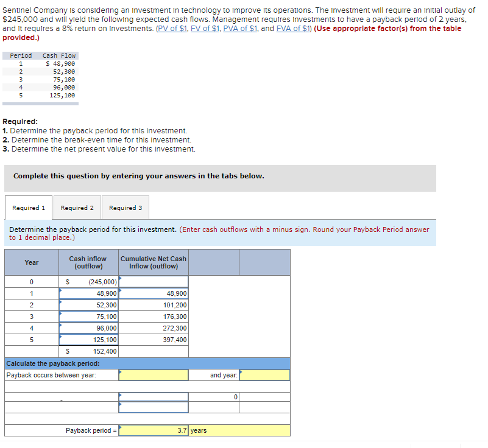Click the Year 4 cash inflow cell showing 96,000
Screen dimensions: 488x448
click(x=88, y=328)
